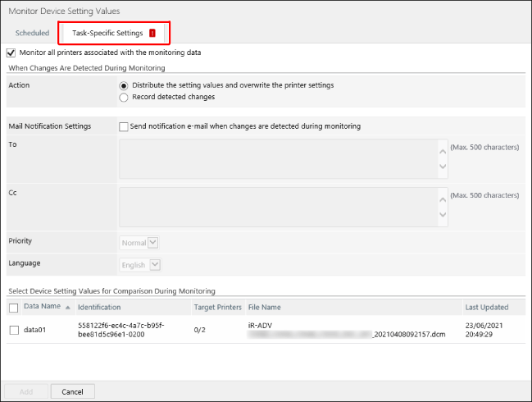Click the To field scroll down arrow
The width and height of the screenshot is (532, 402).
[x=443, y=168]
